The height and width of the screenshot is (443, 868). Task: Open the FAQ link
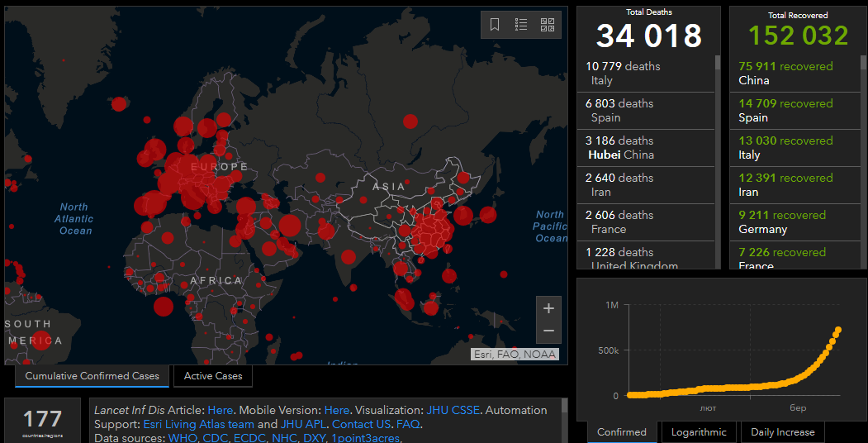(409, 425)
